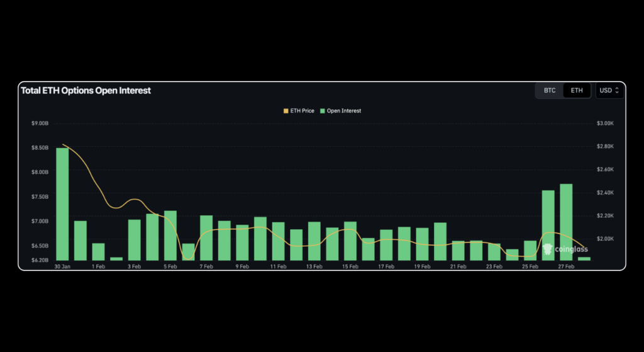This screenshot has width=644, height=352.
Task: Click the $7.50B left axis label
Action: (x=40, y=196)
